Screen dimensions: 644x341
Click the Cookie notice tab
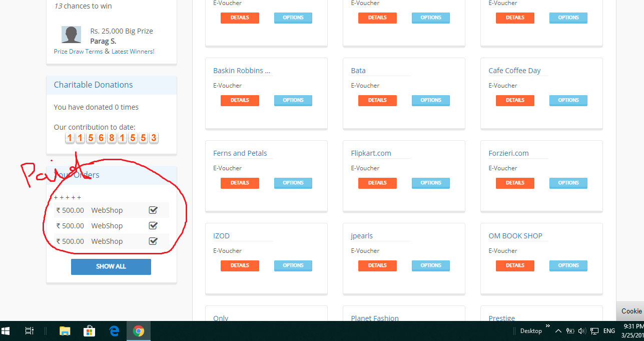(630, 311)
